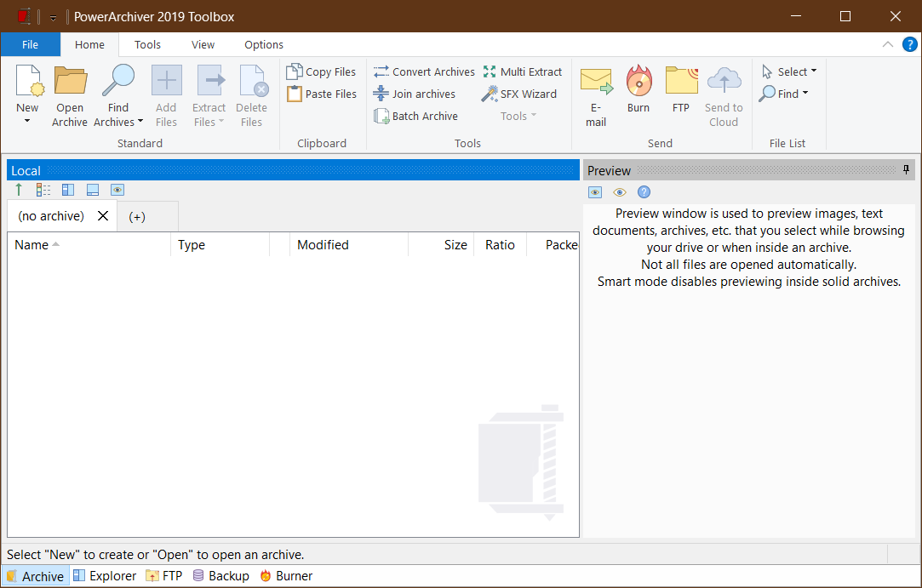This screenshot has width=922, height=588.
Task: Toggle smart preview eye icon
Action: coord(620,192)
